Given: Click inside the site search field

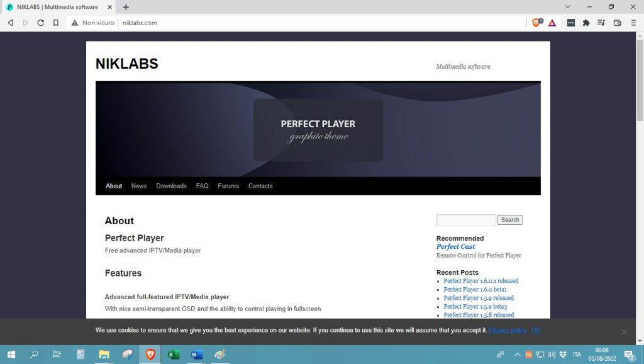Looking at the screenshot, I should click(465, 219).
